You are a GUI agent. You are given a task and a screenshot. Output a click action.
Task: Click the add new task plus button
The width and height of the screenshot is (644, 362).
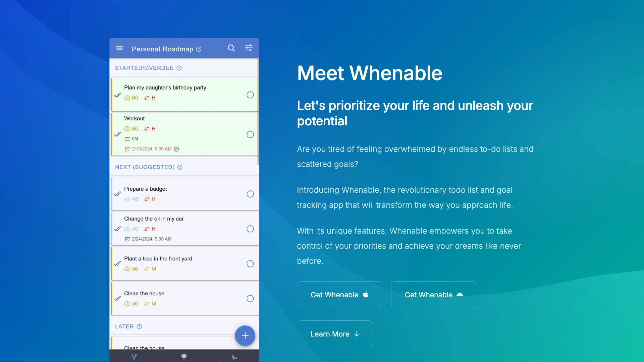pos(245,336)
